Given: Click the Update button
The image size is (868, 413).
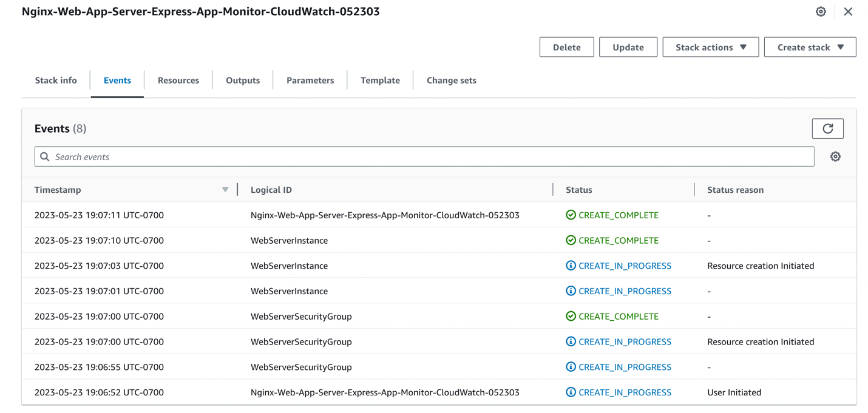Looking at the screenshot, I should (x=628, y=47).
